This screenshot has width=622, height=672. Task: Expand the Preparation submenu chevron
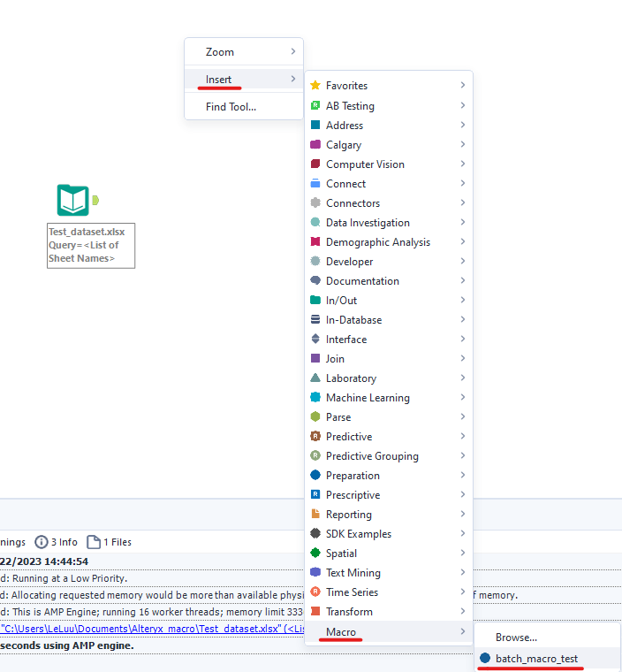pyautogui.click(x=463, y=475)
